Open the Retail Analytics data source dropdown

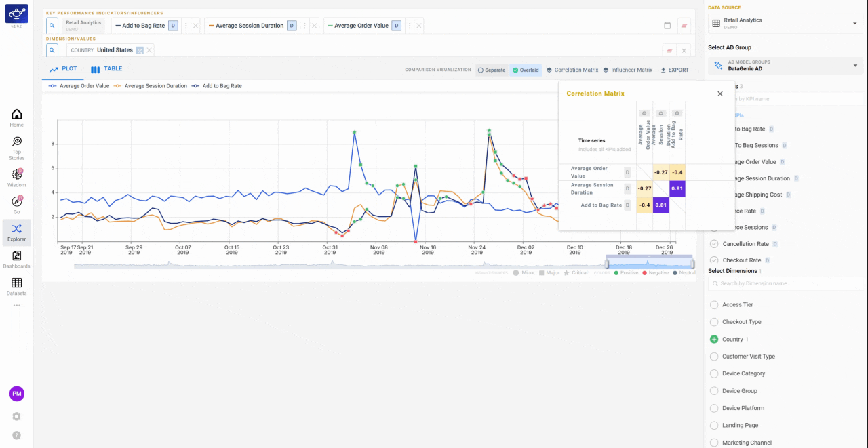point(785,23)
